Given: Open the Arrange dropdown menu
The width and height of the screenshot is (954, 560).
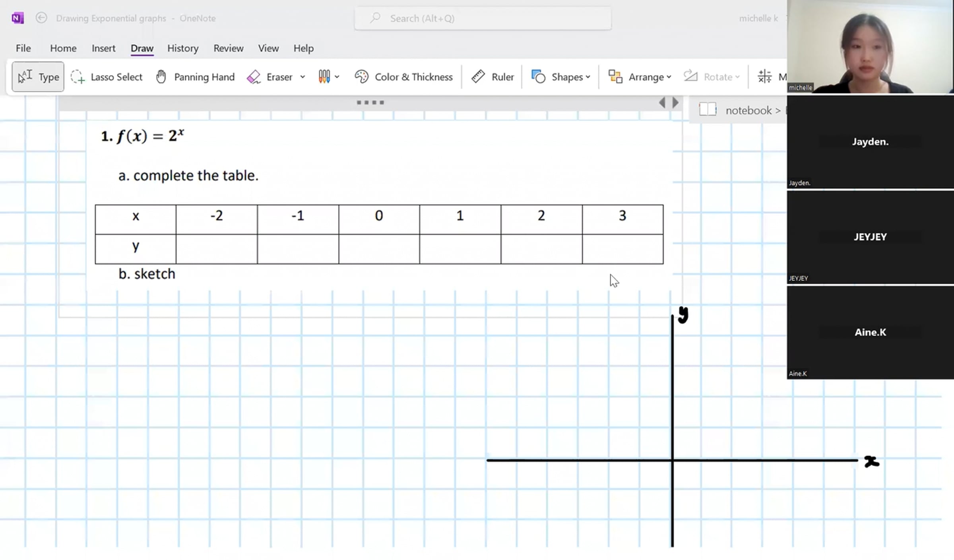Looking at the screenshot, I should pyautogui.click(x=640, y=77).
